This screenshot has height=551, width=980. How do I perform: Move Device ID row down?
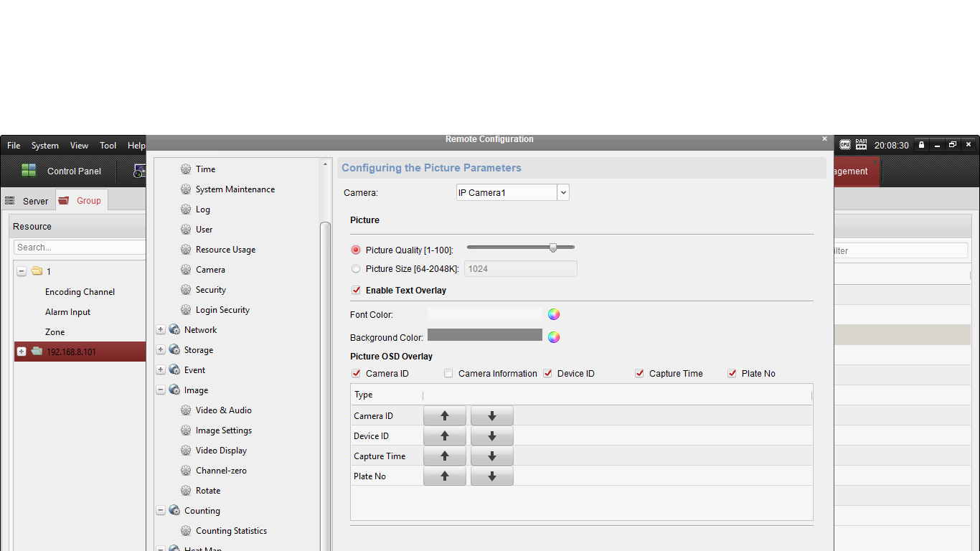(492, 436)
